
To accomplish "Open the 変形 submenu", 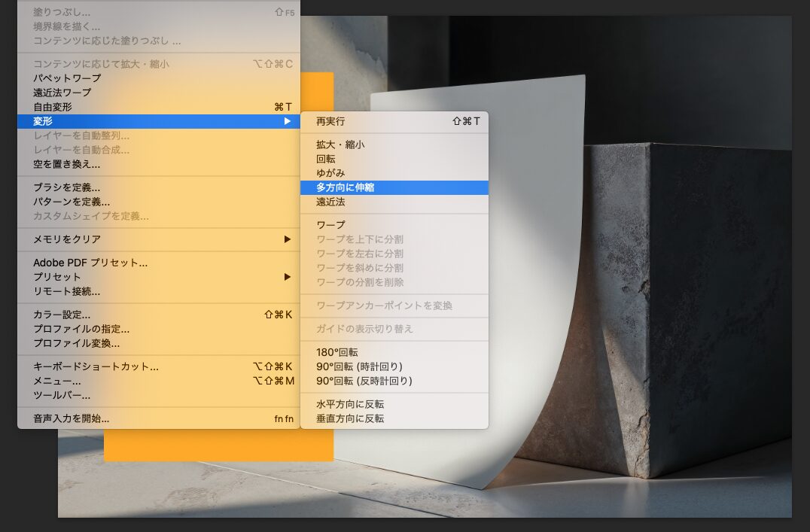I will 159,121.
